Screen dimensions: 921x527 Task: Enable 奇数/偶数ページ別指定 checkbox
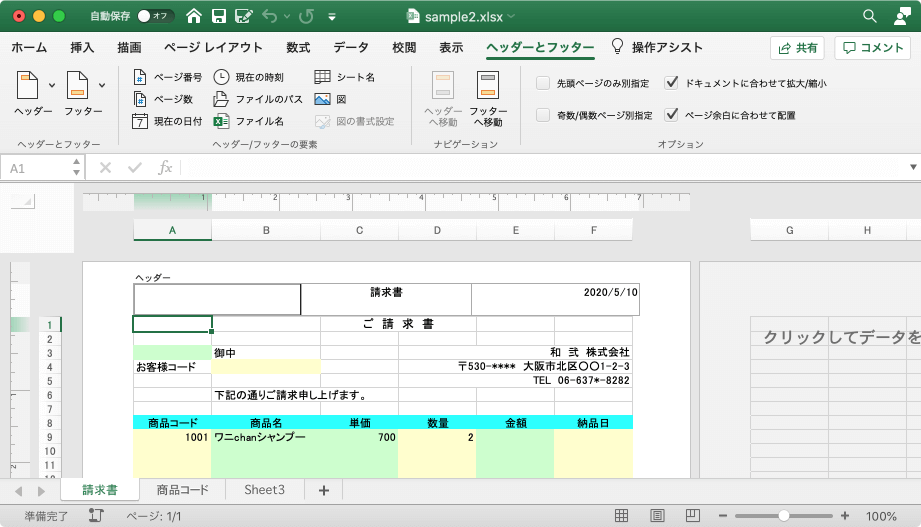tap(543, 115)
